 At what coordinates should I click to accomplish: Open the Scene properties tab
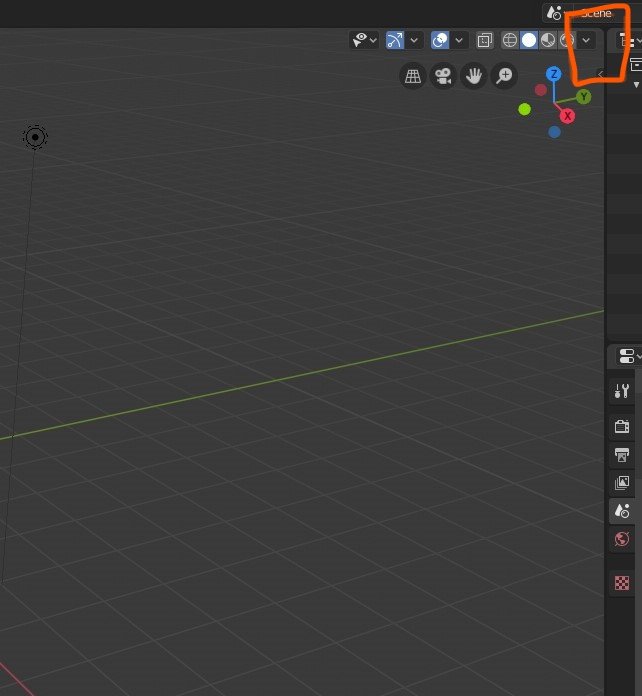pyautogui.click(x=622, y=511)
